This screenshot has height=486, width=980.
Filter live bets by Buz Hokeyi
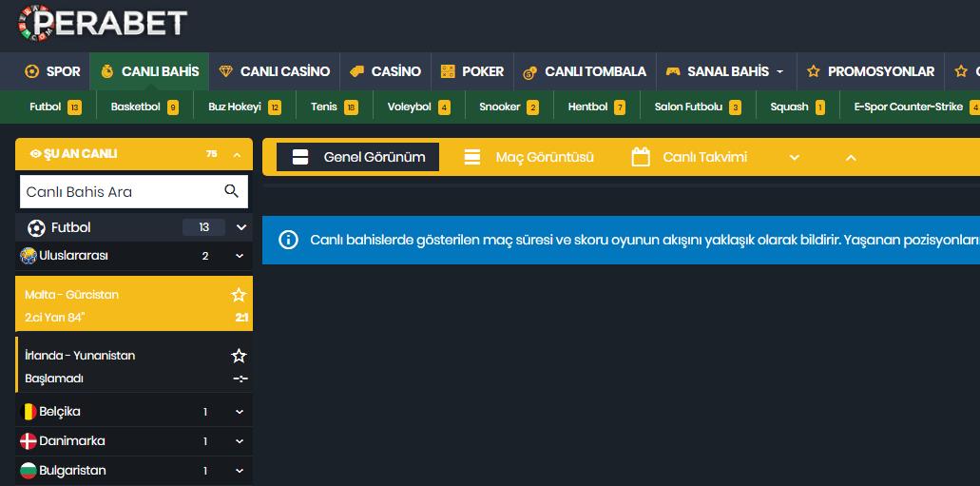click(x=244, y=107)
